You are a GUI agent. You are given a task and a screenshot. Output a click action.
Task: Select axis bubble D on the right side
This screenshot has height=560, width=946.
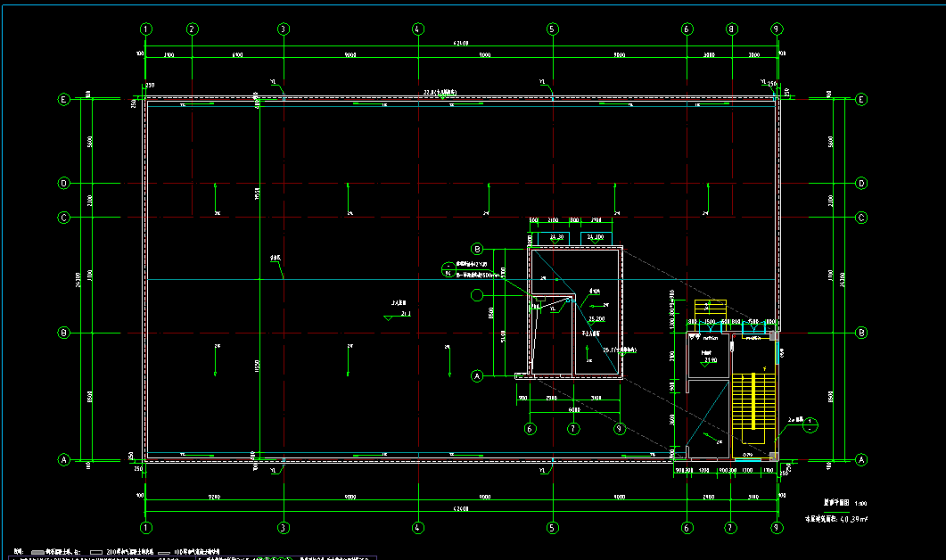tap(861, 184)
